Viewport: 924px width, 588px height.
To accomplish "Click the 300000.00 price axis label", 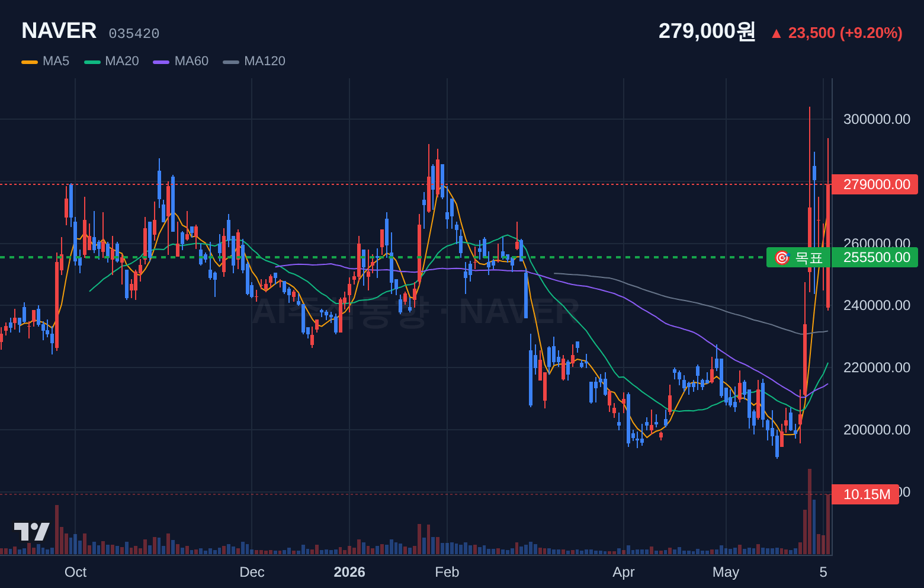I will coord(877,119).
